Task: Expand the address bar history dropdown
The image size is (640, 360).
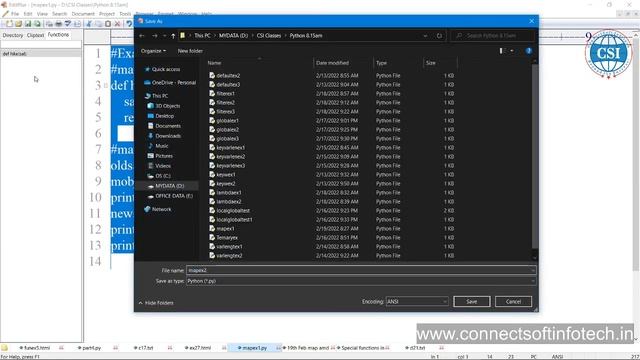Action: pyautogui.click(x=425, y=36)
